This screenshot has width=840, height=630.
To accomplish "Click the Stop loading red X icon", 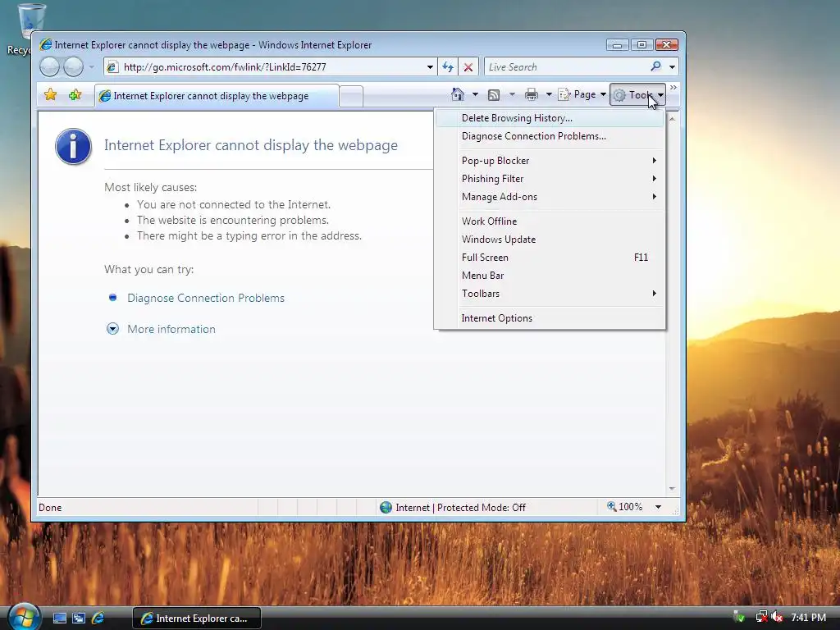I will (x=468, y=67).
